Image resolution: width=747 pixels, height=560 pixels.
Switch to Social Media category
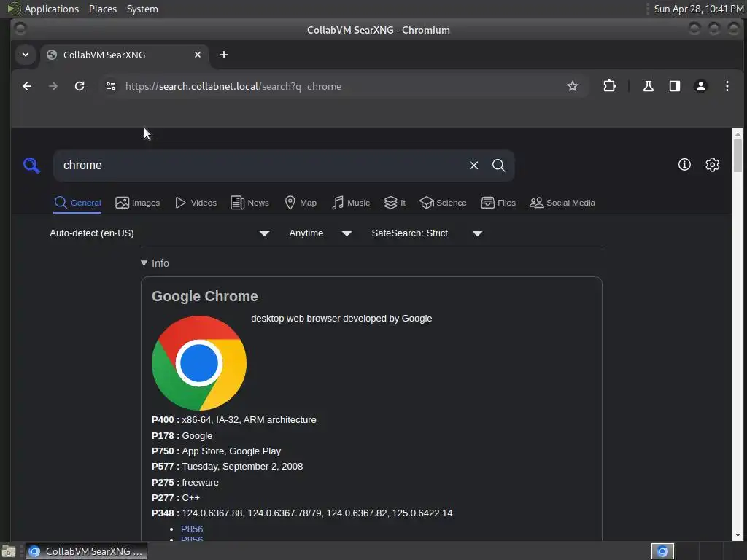click(x=562, y=203)
